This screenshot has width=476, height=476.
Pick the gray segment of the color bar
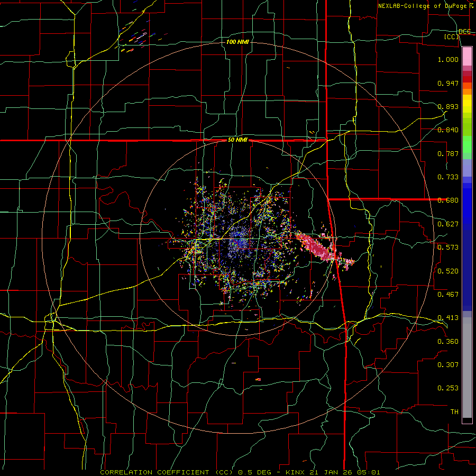click(x=467, y=368)
